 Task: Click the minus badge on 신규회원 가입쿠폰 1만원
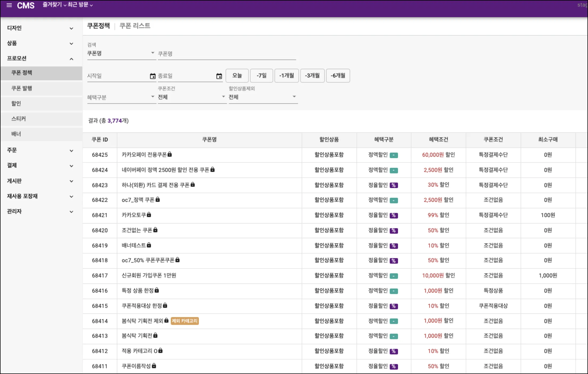coord(394,276)
